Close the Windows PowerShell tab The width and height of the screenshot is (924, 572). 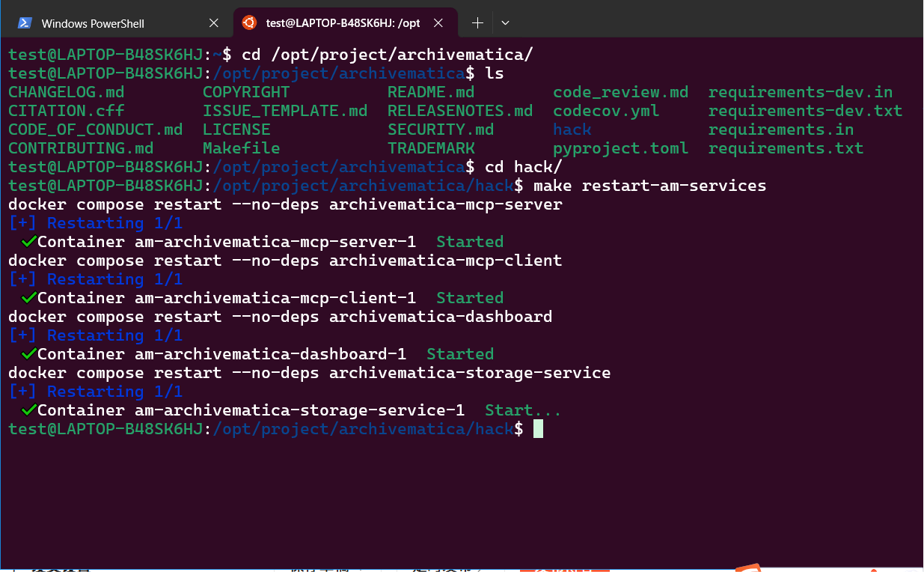point(213,23)
